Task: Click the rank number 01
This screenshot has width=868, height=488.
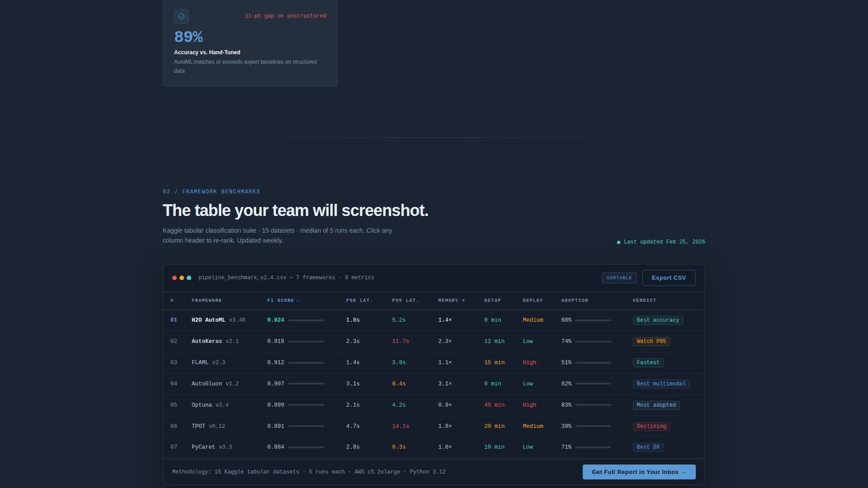Action: pyautogui.click(x=174, y=320)
